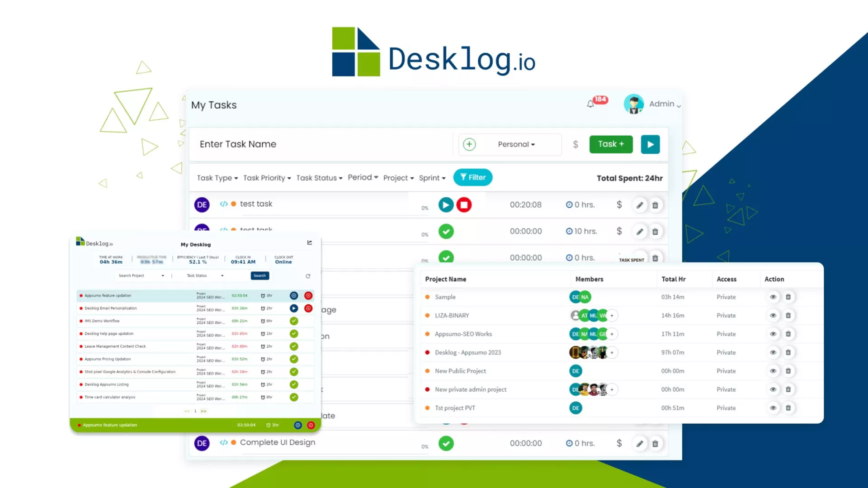Click the pencil edit icon for test task
The image size is (868, 488).
coord(640,205)
